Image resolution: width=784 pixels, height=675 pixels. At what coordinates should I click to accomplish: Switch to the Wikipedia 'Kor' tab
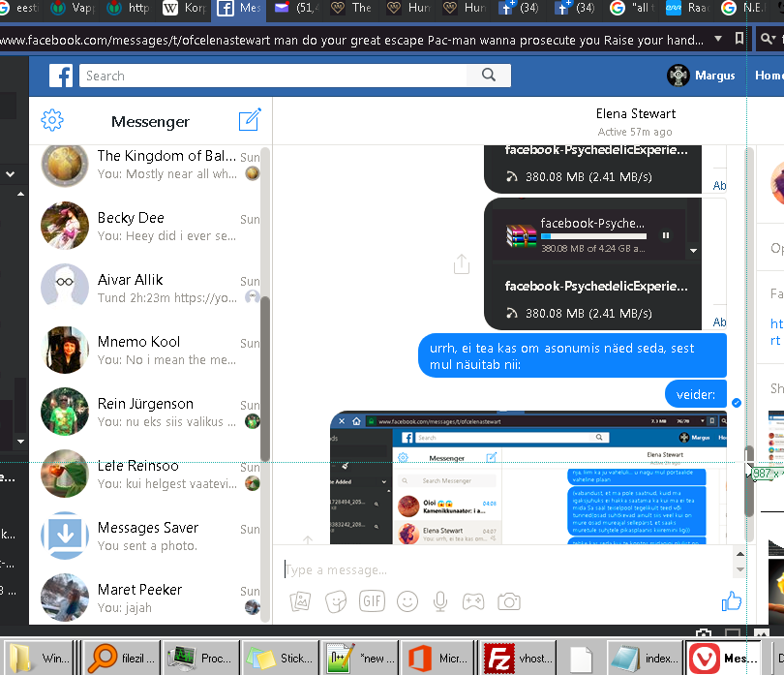pyautogui.click(x=184, y=8)
